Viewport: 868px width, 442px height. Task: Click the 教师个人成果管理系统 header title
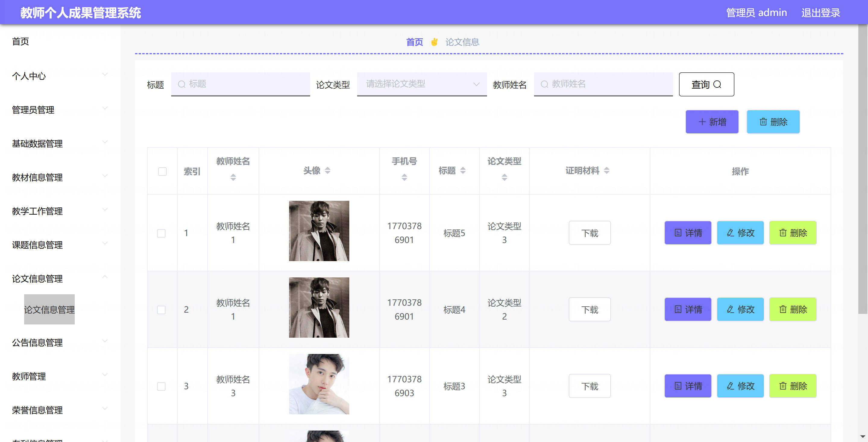(80, 13)
